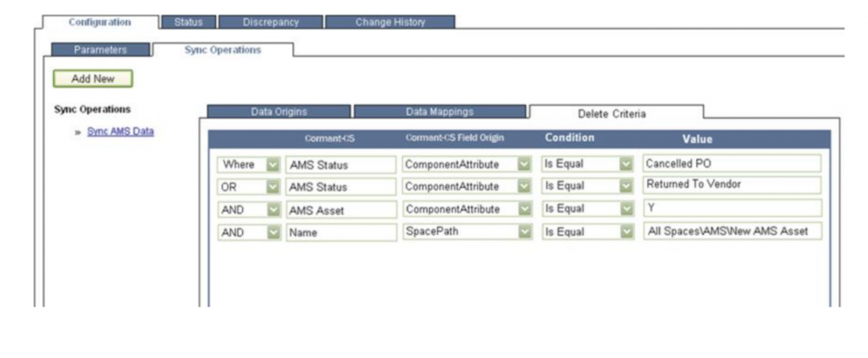Edit the Returned To Vendor value field
The height and width of the screenshot is (358, 868).
pyautogui.click(x=731, y=185)
